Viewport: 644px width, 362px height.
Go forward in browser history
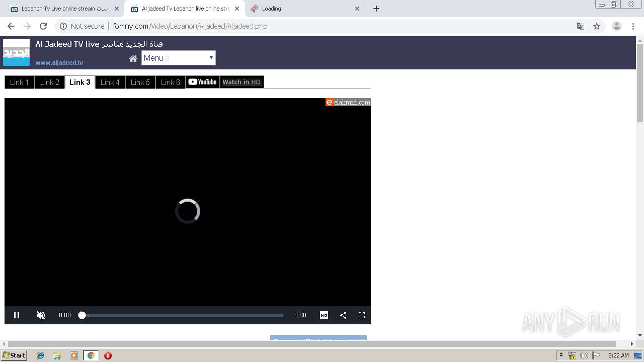coord(27,26)
